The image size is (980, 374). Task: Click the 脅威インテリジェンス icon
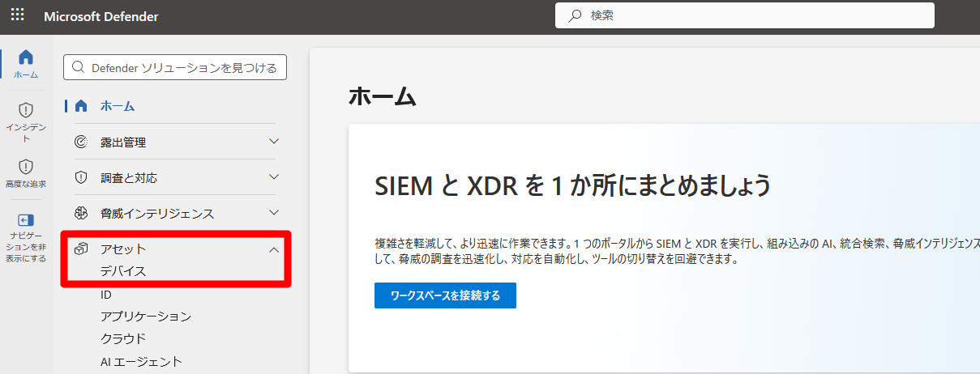click(x=81, y=213)
